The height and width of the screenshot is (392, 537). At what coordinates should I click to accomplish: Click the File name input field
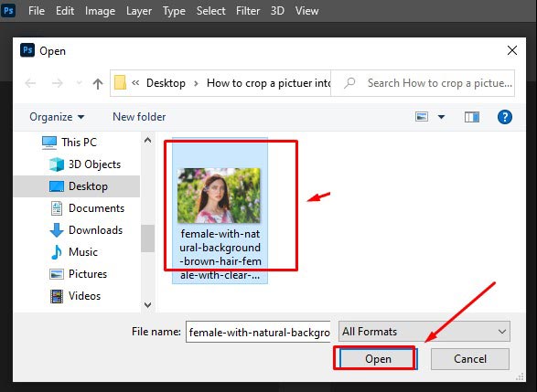[258, 332]
